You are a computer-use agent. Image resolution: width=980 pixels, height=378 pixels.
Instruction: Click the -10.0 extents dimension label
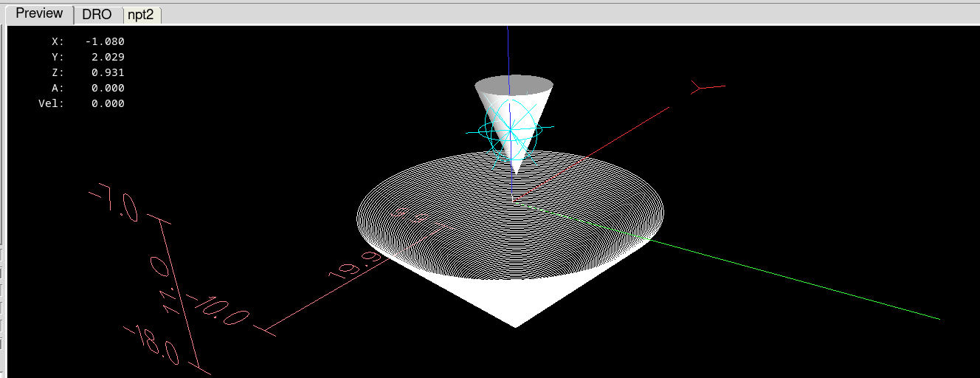pos(218,310)
